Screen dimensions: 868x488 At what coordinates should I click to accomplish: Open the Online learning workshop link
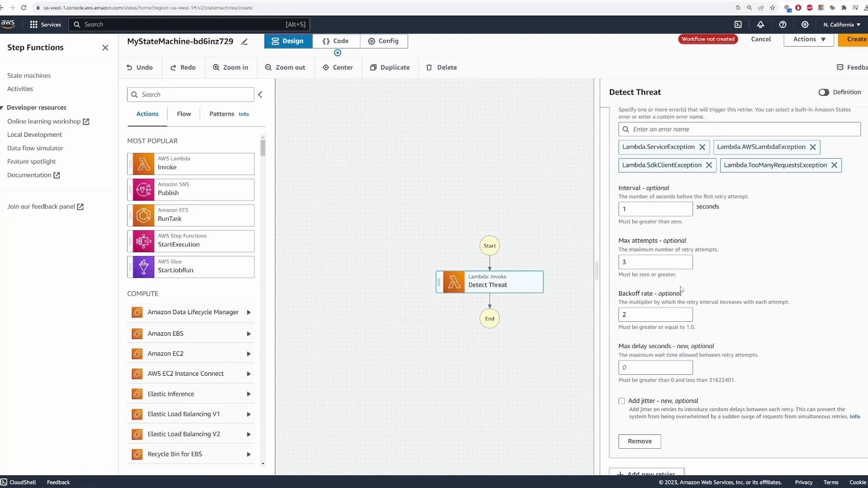(x=48, y=122)
